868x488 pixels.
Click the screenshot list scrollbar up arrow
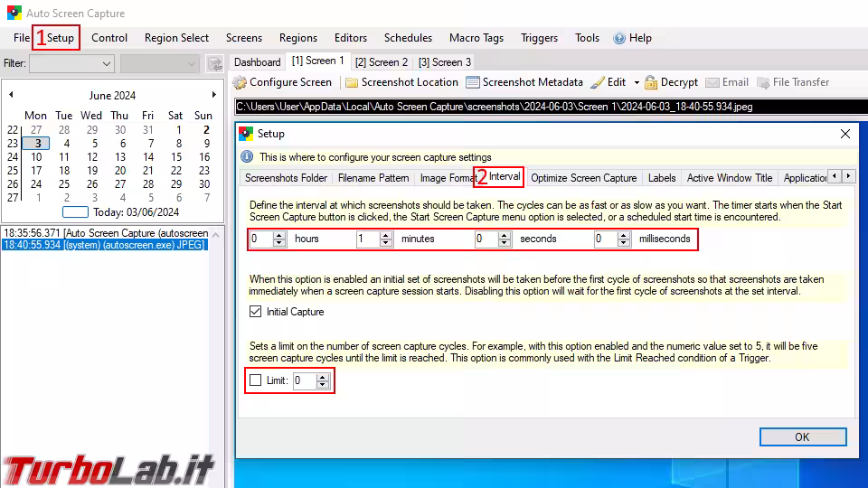(216, 235)
